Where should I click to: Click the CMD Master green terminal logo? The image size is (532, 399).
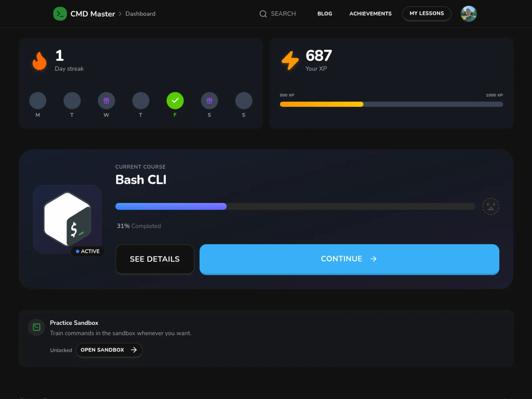[60, 14]
